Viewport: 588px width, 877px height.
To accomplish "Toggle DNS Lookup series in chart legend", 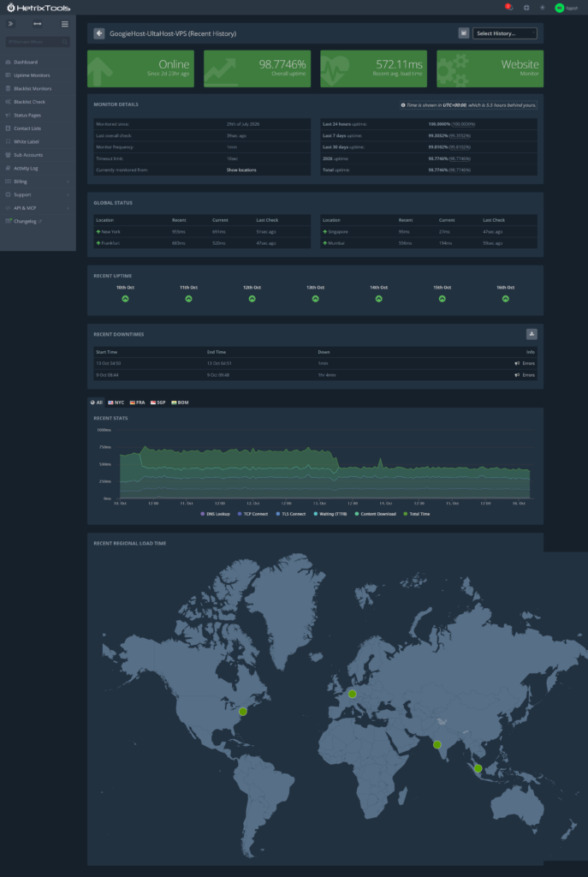I will point(215,514).
